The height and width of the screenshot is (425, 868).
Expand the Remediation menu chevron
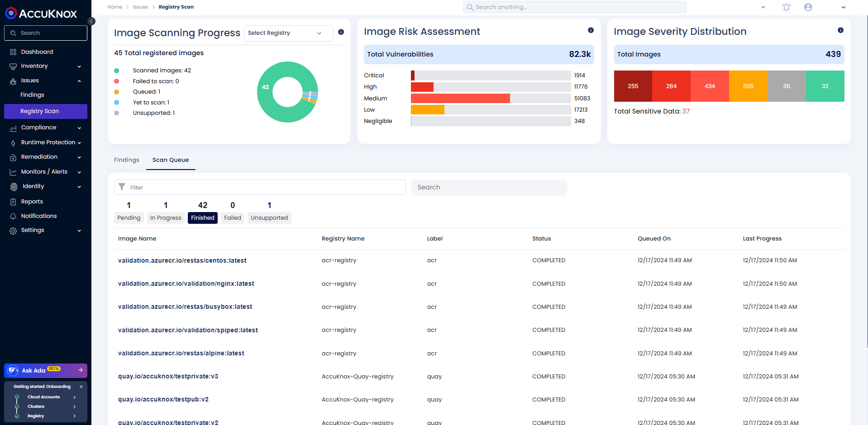point(79,157)
